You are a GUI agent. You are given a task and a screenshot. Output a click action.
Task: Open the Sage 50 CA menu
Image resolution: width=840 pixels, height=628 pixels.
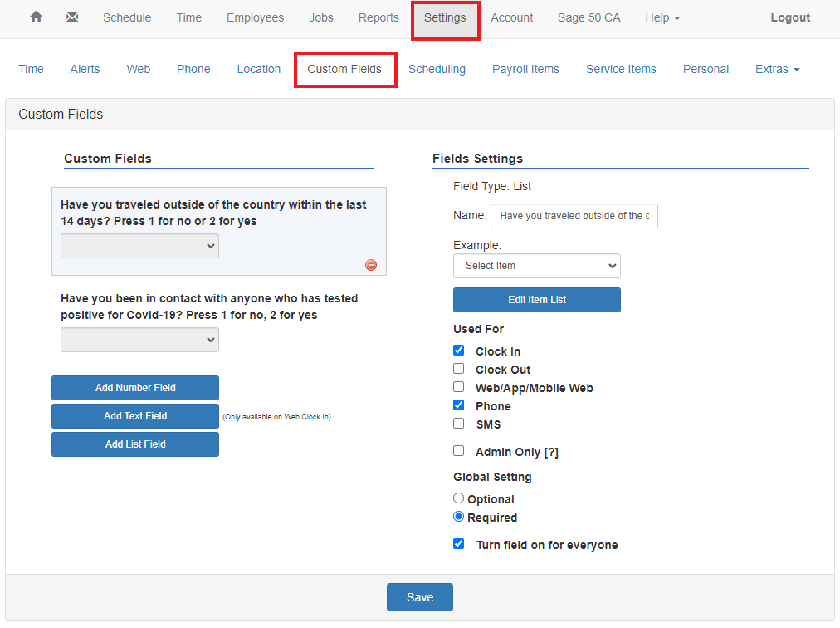pos(588,17)
